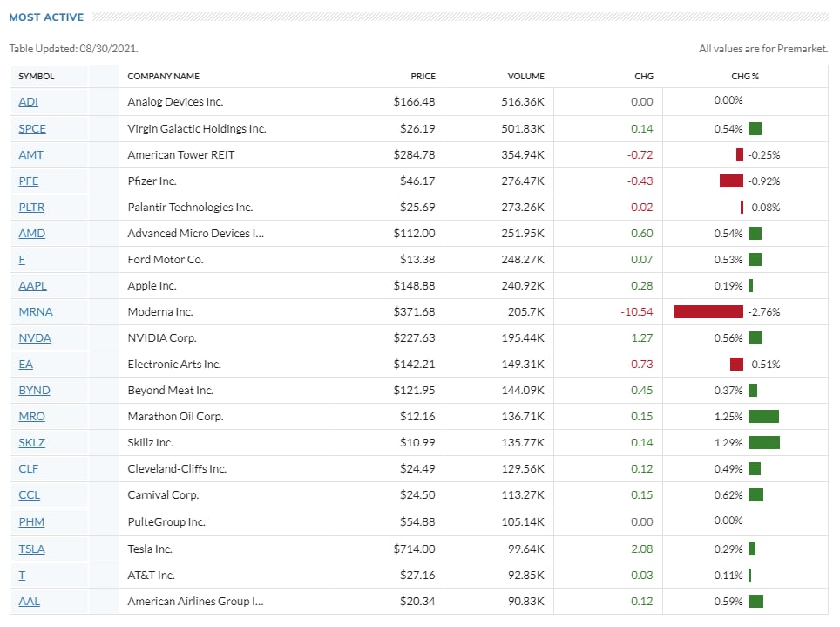Click Moderna's red -2.76% change bar
The image size is (840, 627).
(x=708, y=312)
